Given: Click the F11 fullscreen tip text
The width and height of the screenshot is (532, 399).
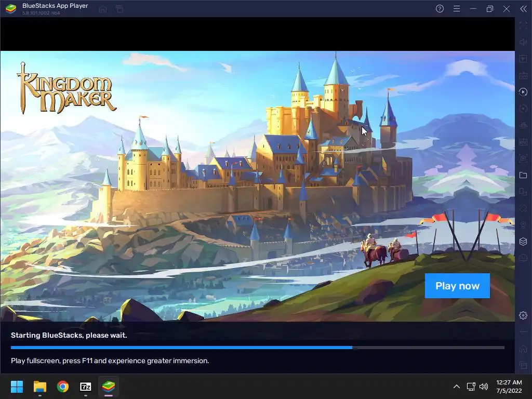Looking at the screenshot, I should pyautogui.click(x=110, y=361).
